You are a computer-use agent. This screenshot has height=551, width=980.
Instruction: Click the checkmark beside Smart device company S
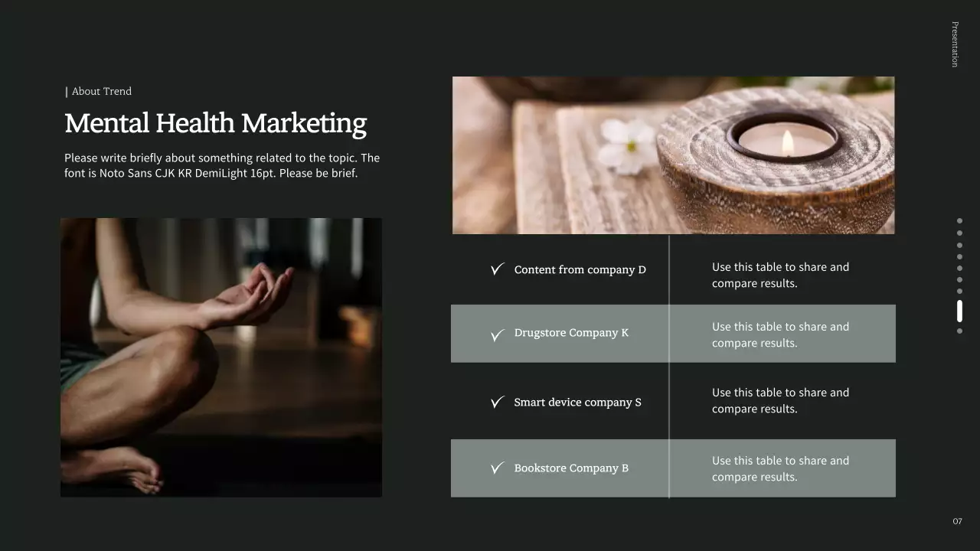click(x=498, y=402)
